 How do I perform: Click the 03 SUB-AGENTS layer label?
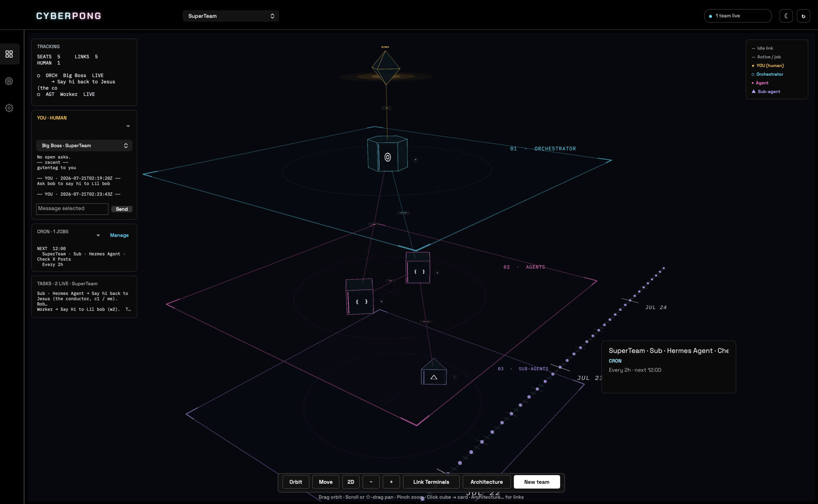tap(523, 369)
